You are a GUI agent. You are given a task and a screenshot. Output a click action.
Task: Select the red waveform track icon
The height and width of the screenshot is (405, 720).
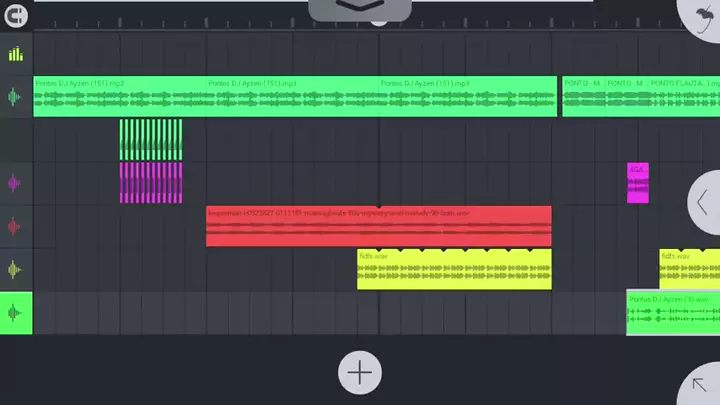[x=15, y=227]
